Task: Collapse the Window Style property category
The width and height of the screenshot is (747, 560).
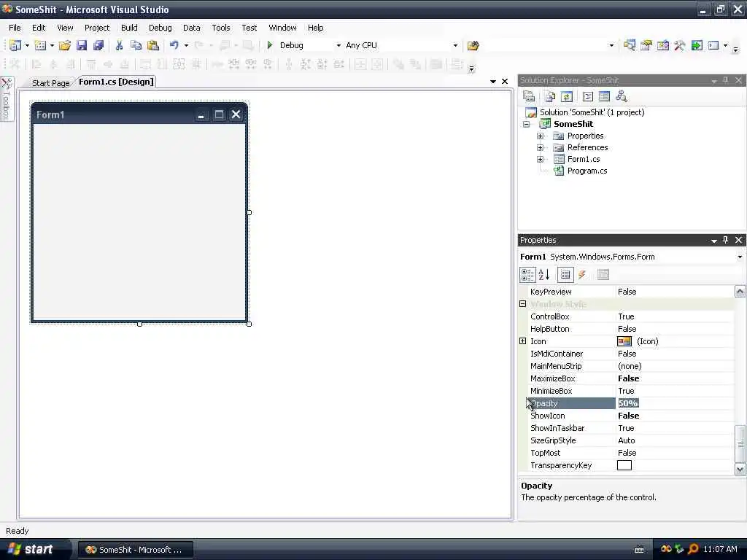Action: click(x=522, y=304)
